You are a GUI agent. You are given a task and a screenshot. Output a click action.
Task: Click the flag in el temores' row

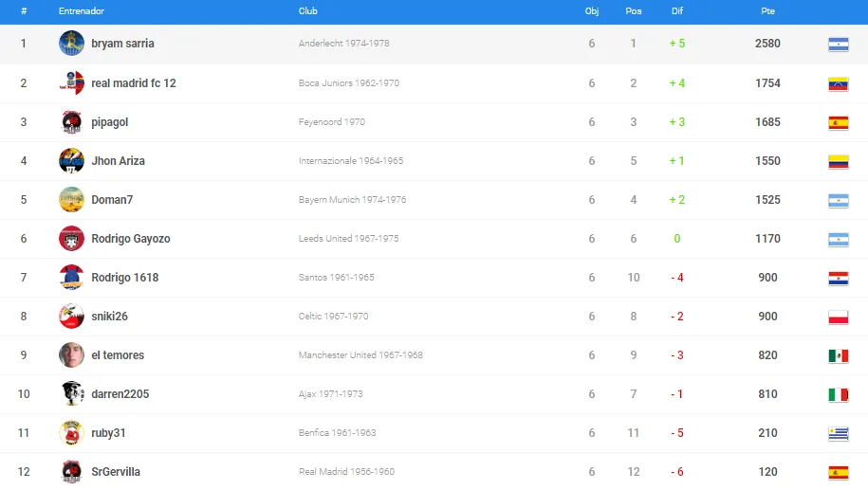pyautogui.click(x=838, y=356)
